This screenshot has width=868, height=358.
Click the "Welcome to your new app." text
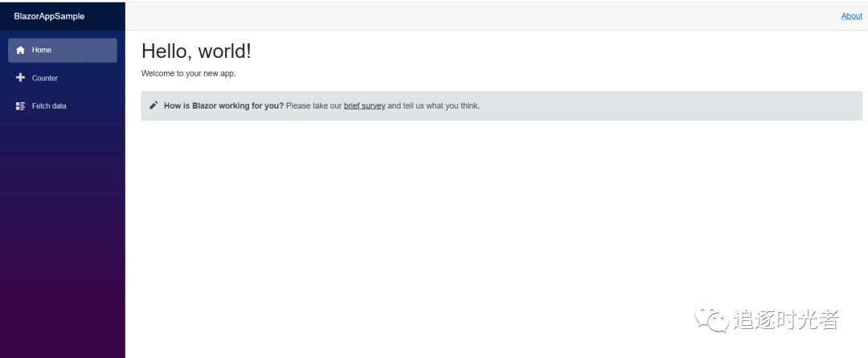pos(188,73)
